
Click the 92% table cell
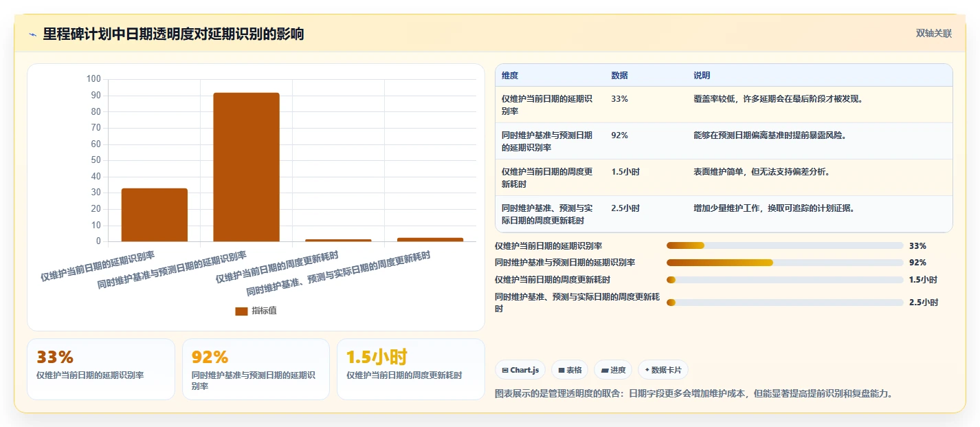(619, 135)
